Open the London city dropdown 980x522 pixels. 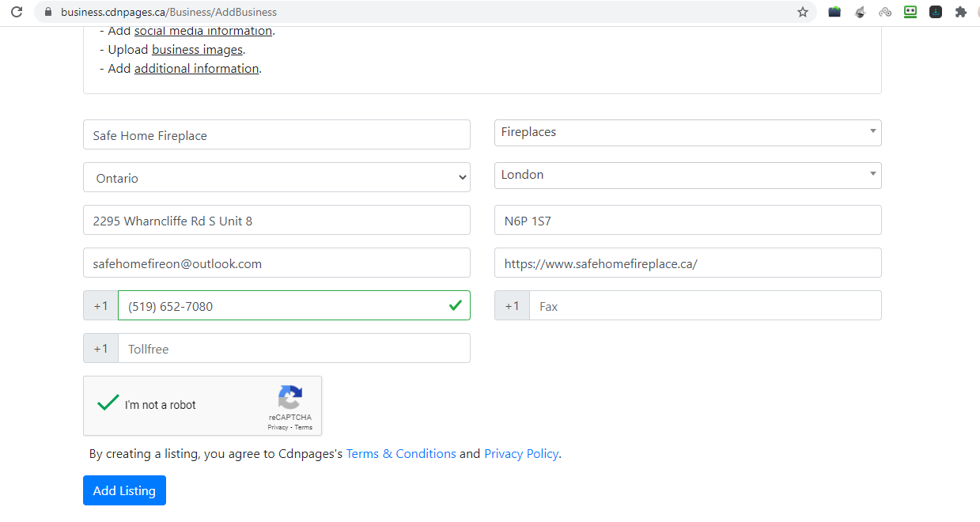pyautogui.click(x=687, y=176)
